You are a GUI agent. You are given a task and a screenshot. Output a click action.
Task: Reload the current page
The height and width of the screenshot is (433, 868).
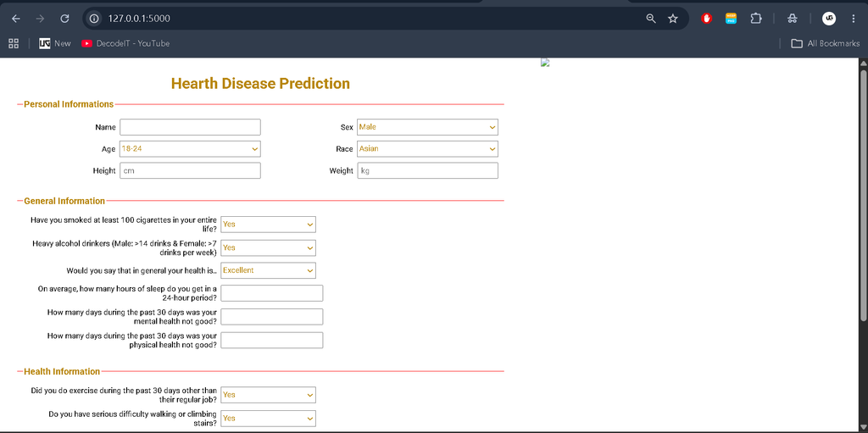click(x=64, y=19)
